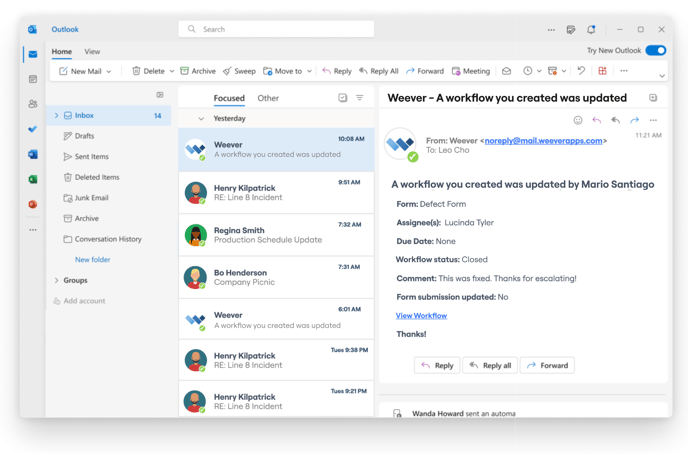Expand the Inbox folder chevron
This screenshot has width=688, height=455.
56,115
